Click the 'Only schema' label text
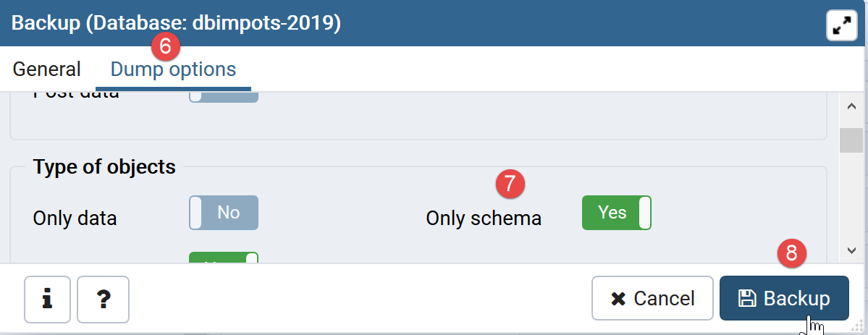Viewport: 868px width, 335px height. click(484, 218)
